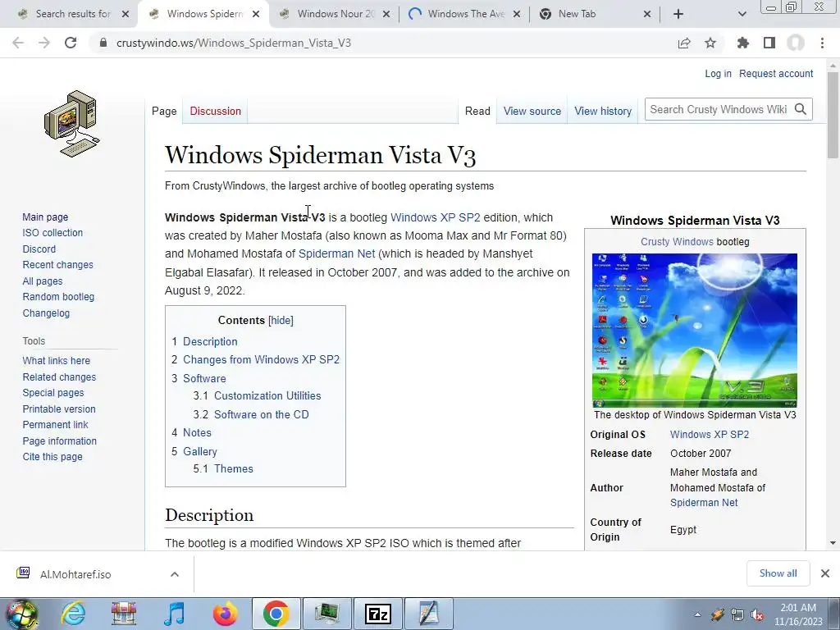This screenshot has width=840, height=630.
Task: Close the downloads bar with the X
Action: tap(825, 573)
